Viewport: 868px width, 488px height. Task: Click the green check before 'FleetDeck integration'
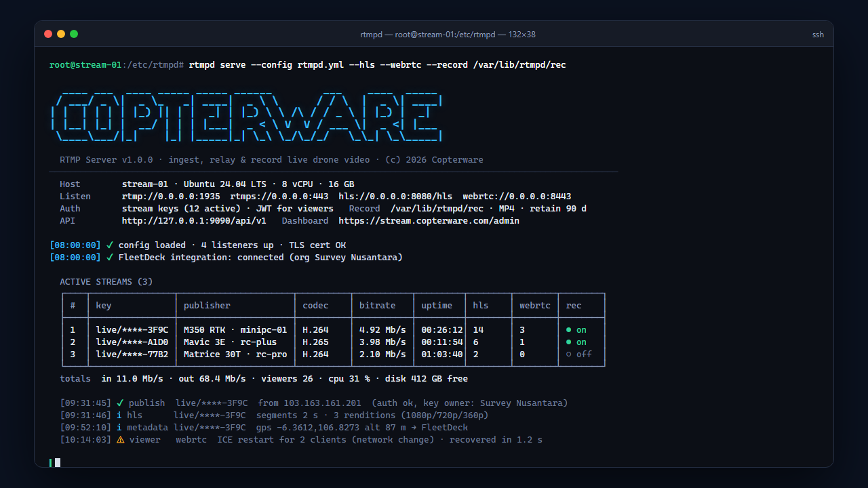(x=110, y=258)
